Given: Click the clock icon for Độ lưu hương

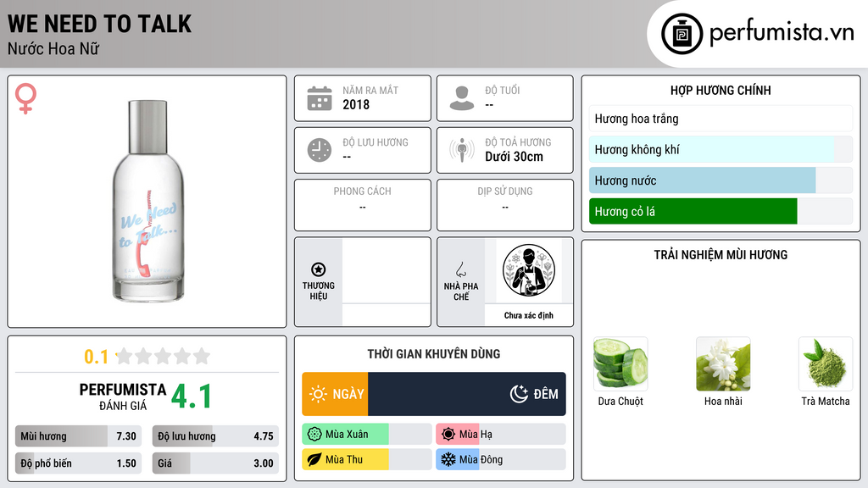Looking at the screenshot, I should [320, 150].
